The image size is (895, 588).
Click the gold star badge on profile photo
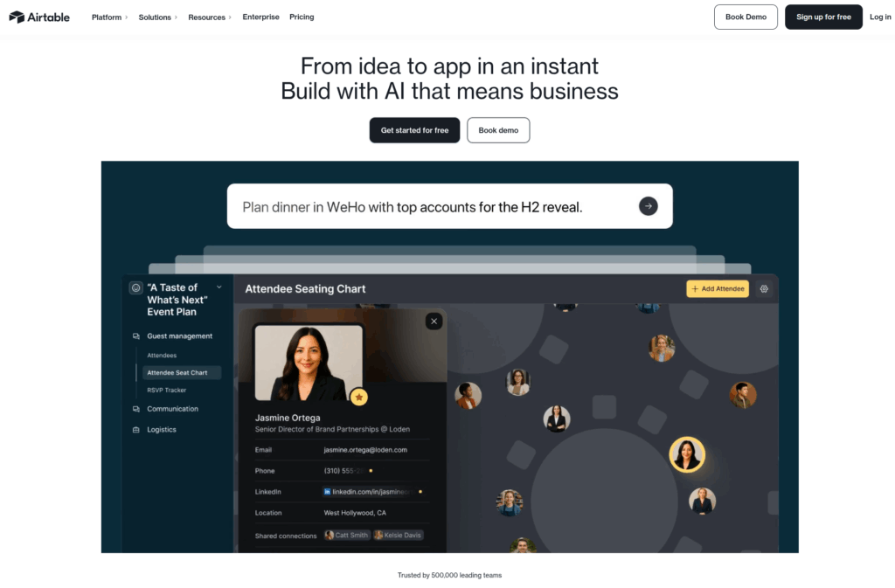pos(359,397)
